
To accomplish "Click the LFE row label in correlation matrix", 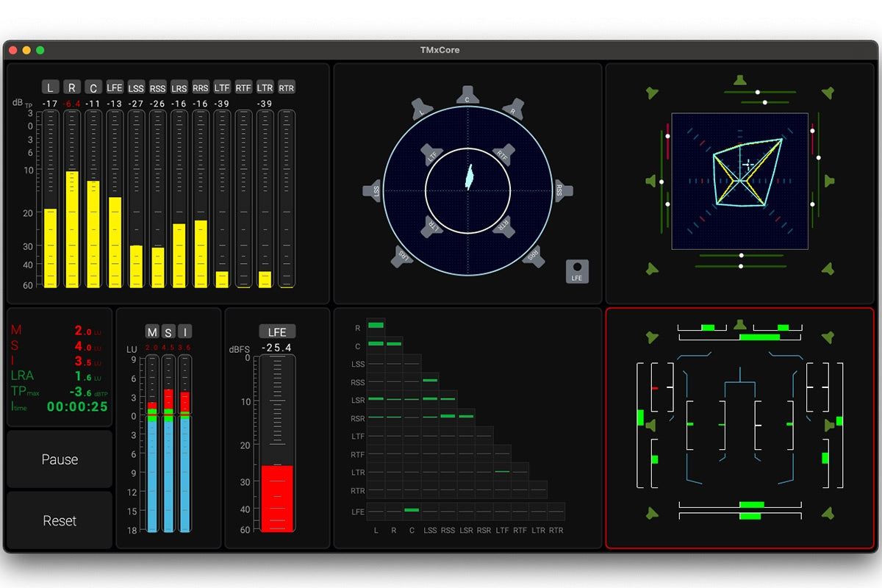I will pyautogui.click(x=358, y=512).
